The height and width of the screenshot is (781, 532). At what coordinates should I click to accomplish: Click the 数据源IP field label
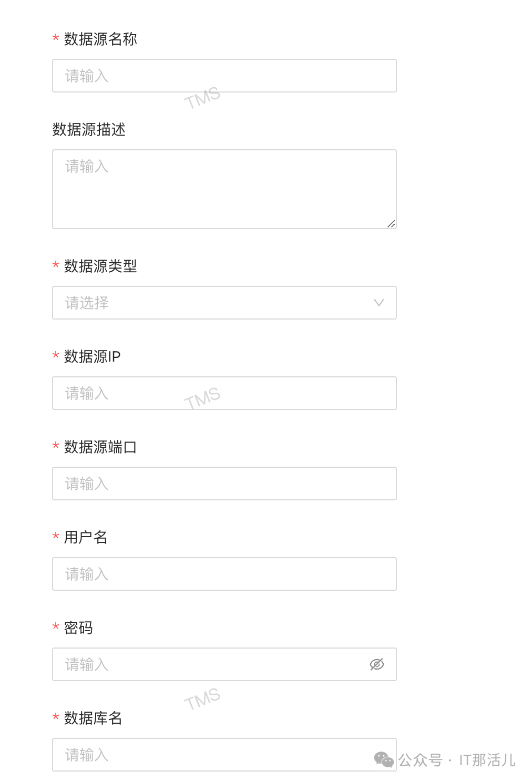[x=93, y=356]
